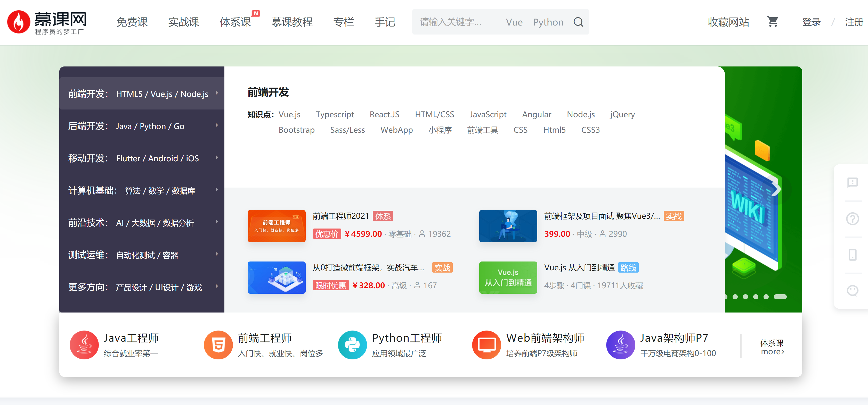Viewport: 868px width, 405px height.
Task: Click the customer service face icon
Action: coord(852,291)
